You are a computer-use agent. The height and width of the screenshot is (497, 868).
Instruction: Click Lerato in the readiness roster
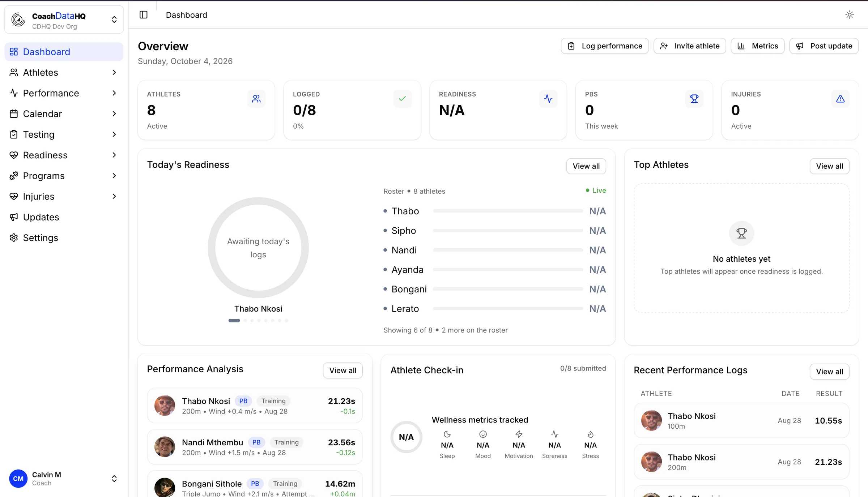[x=405, y=308]
